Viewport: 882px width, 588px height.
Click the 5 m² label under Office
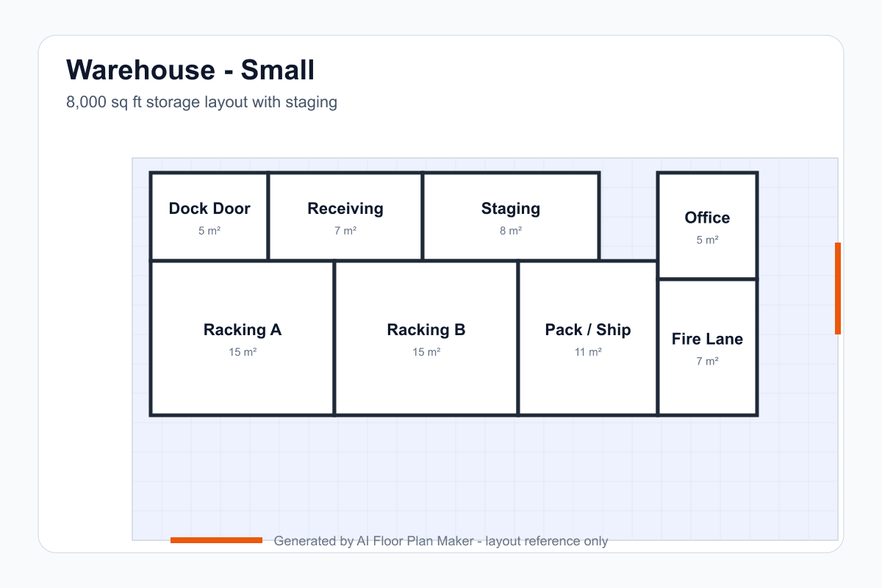click(707, 240)
